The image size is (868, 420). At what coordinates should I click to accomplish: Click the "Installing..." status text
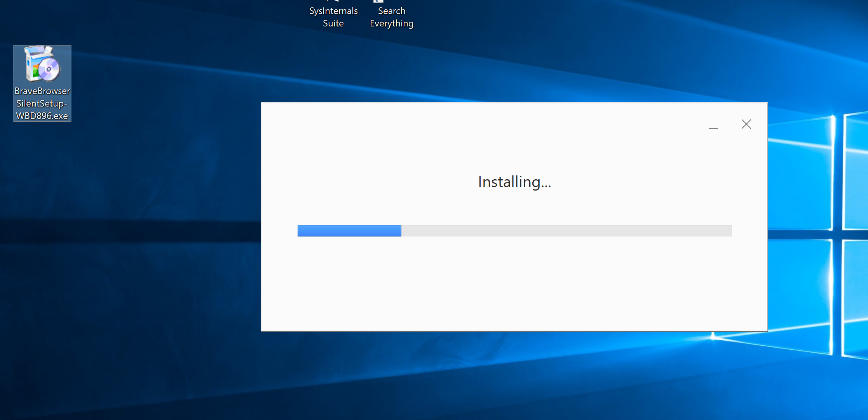pyautogui.click(x=514, y=182)
